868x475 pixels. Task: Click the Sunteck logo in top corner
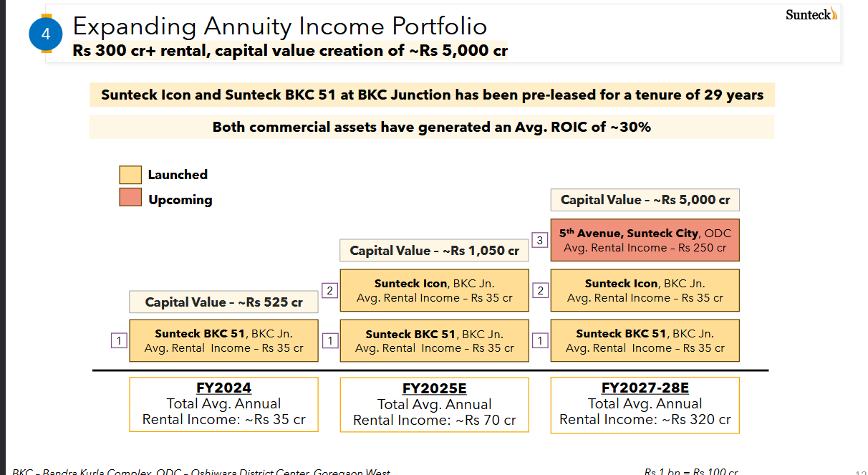click(811, 14)
